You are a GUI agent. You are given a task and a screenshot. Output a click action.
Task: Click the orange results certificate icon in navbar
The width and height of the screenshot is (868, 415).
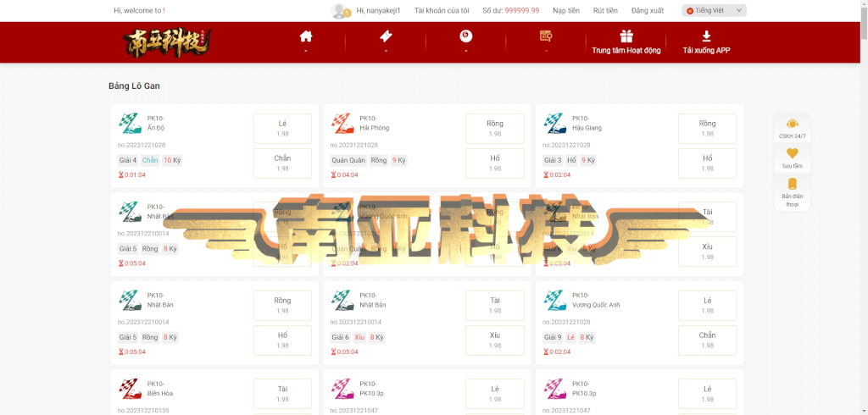[x=546, y=36]
